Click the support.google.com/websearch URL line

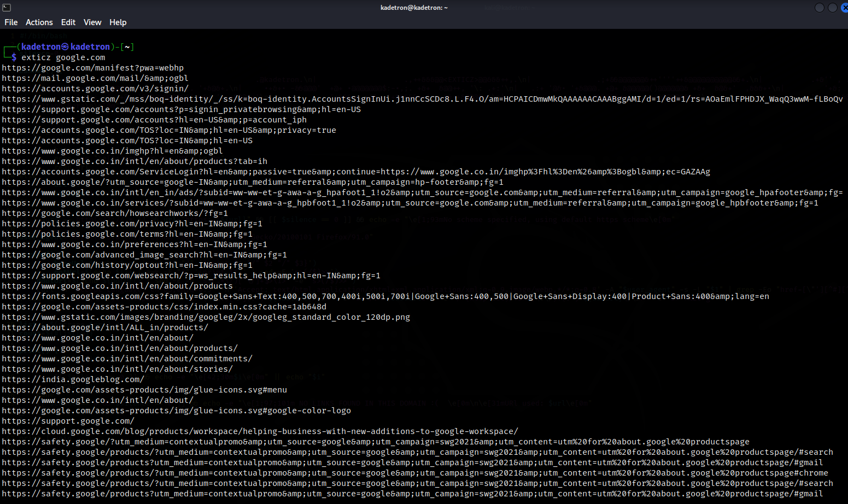pyautogui.click(x=191, y=276)
